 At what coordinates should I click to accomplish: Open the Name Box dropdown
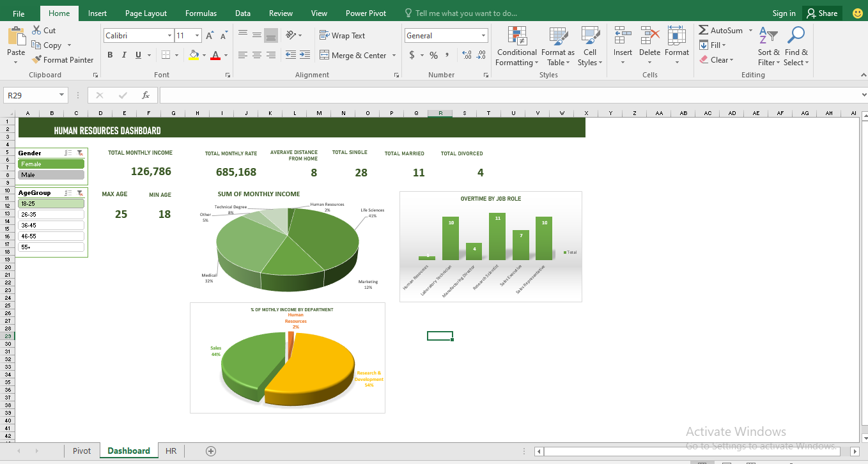62,95
